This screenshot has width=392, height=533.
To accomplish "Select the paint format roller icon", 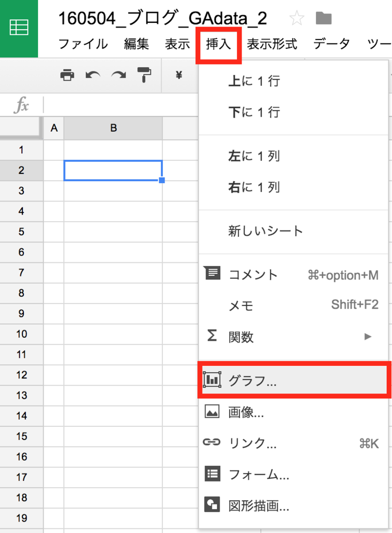I will tap(144, 75).
